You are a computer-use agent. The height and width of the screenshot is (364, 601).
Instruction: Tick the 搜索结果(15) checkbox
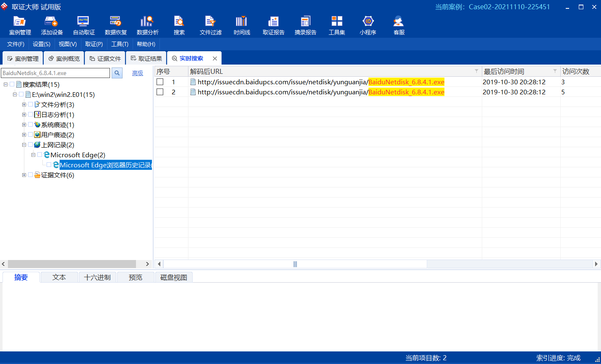coord(12,84)
